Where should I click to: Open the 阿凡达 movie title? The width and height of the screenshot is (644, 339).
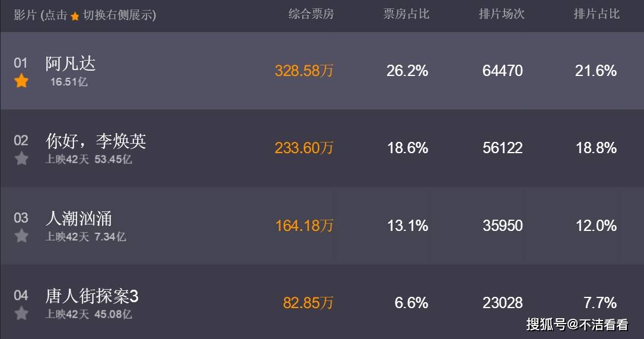(x=70, y=64)
